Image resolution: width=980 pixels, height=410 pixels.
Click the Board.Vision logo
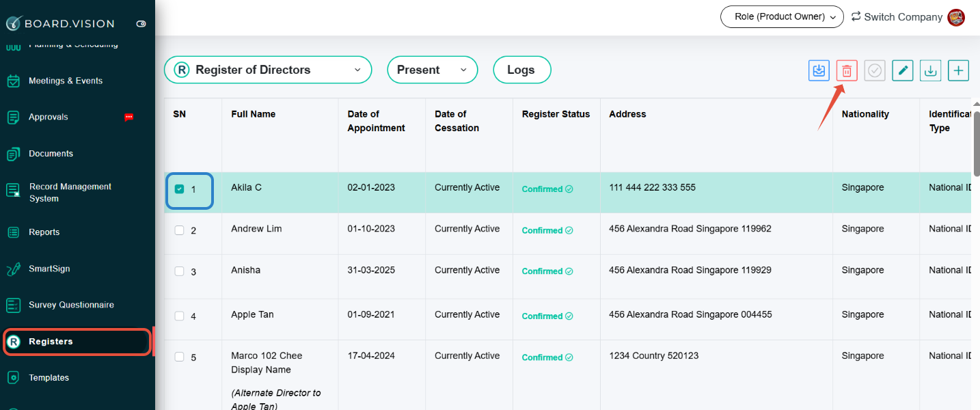[x=60, y=23]
